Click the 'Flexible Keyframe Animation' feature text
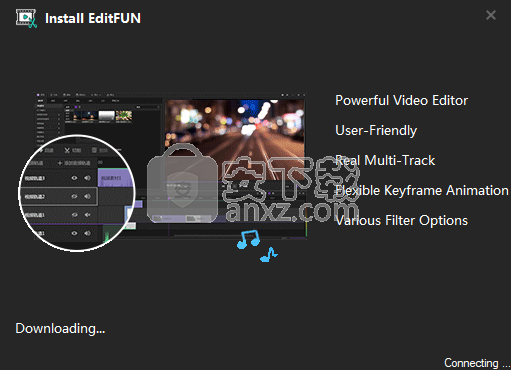 (x=422, y=190)
